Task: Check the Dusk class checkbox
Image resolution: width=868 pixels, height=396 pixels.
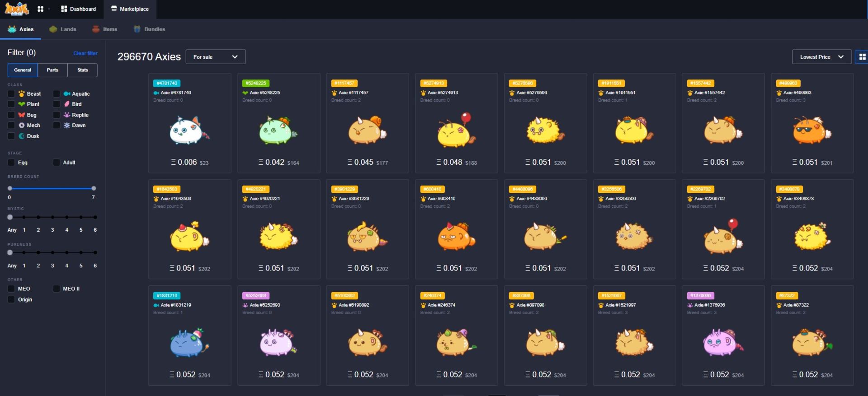Action: [11, 136]
